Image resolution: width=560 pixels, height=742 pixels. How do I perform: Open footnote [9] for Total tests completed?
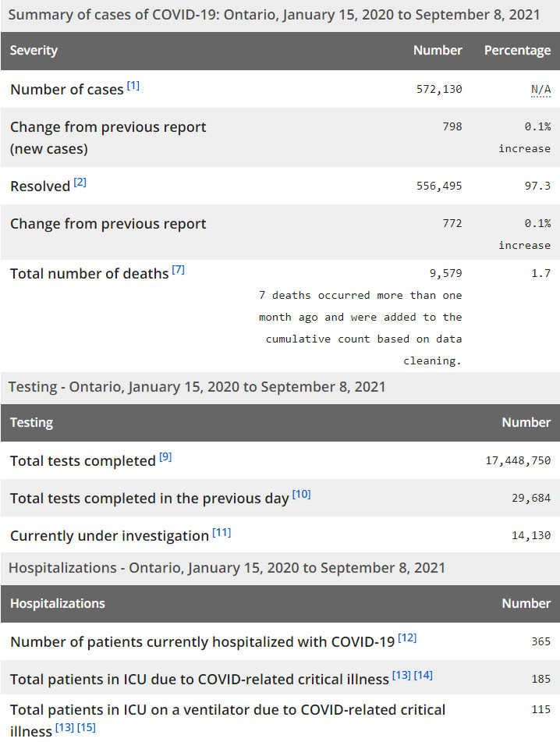(x=165, y=457)
